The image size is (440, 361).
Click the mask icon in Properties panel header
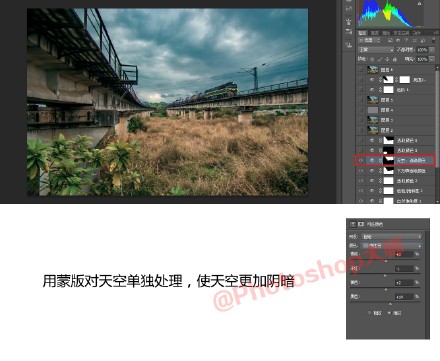[361, 224]
